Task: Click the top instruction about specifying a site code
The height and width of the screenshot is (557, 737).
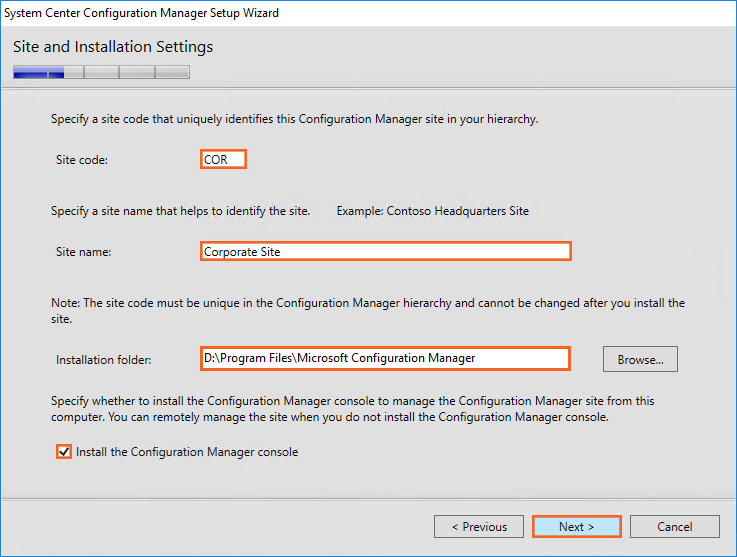Action: (x=294, y=119)
